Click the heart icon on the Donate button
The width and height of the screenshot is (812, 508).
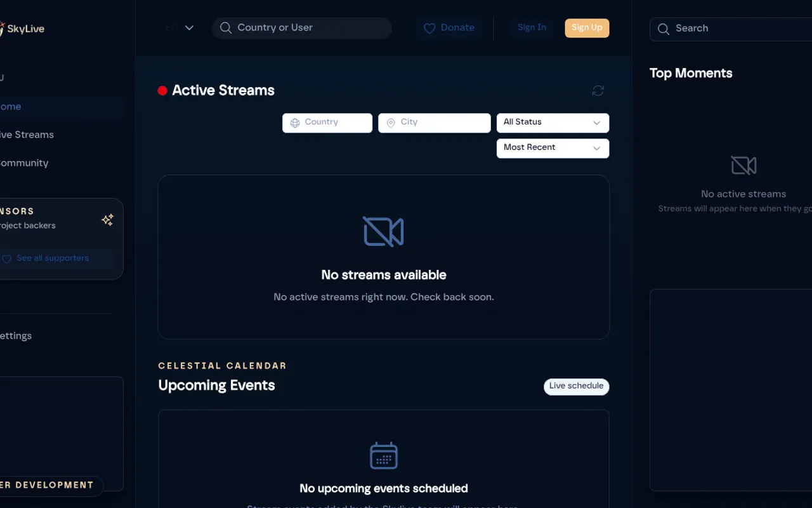tap(429, 29)
